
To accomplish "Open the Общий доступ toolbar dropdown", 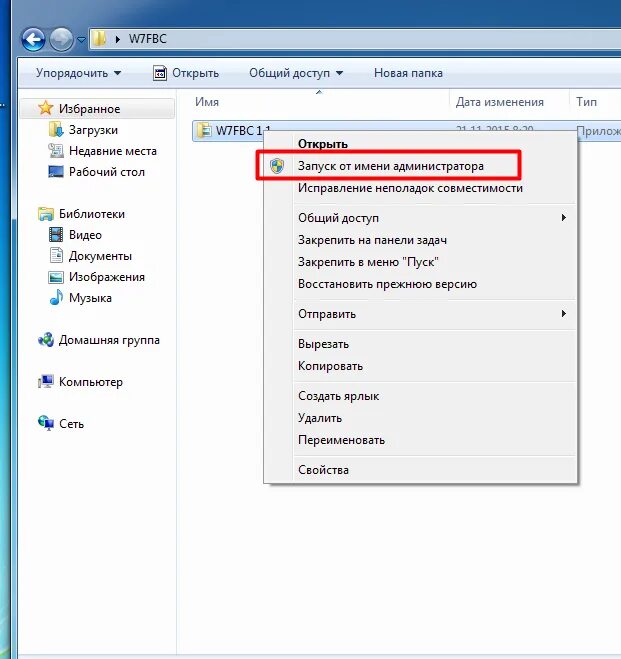I will coord(296,73).
